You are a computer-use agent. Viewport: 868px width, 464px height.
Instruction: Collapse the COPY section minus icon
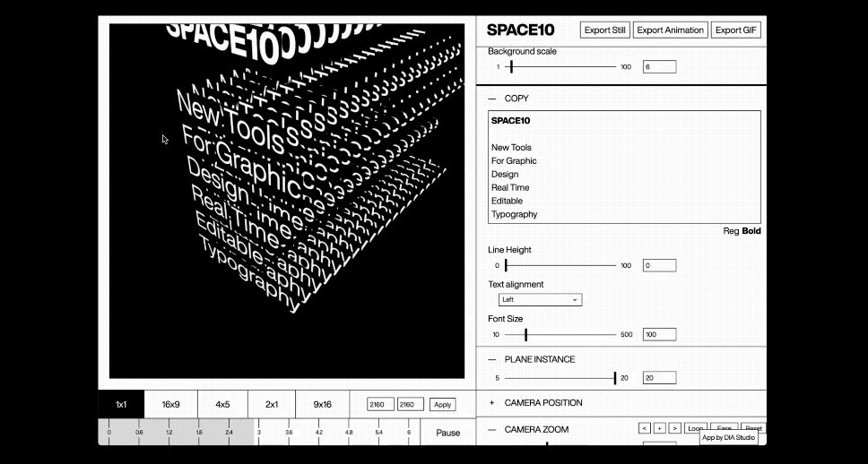click(492, 99)
